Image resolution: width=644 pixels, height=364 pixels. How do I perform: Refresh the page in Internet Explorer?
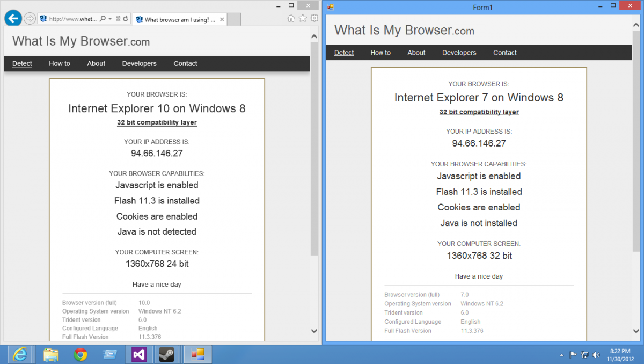pos(126,19)
